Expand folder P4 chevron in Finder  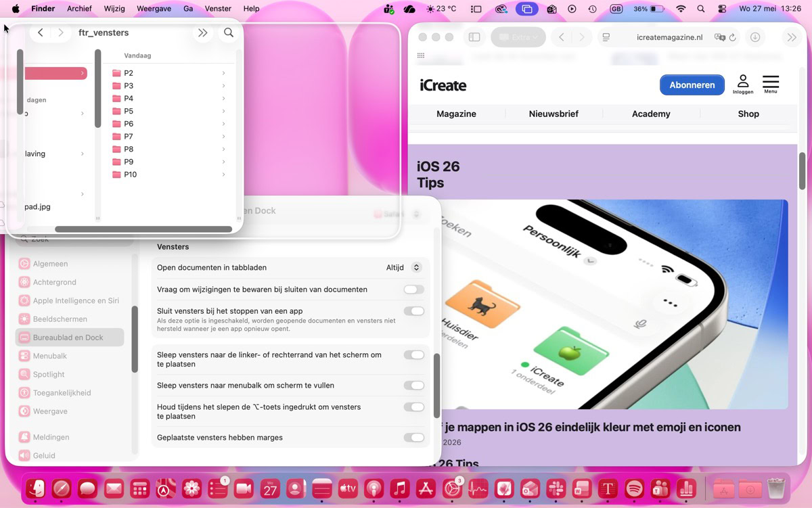(x=223, y=98)
